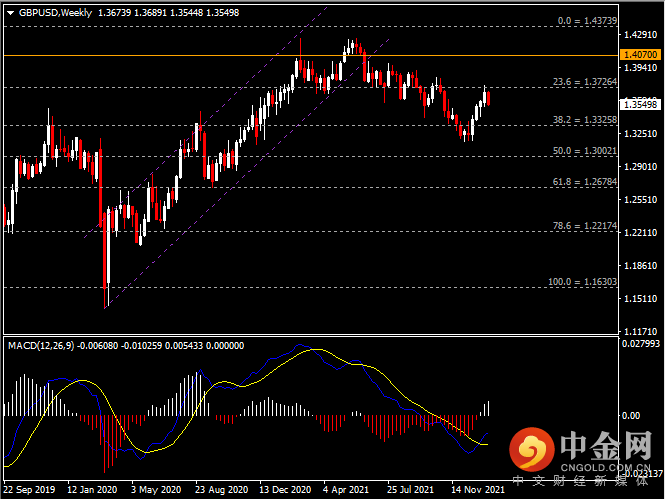666x499 pixels.
Task: Click the 1.32510 price scale value
Action: pyautogui.click(x=640, y=134)
